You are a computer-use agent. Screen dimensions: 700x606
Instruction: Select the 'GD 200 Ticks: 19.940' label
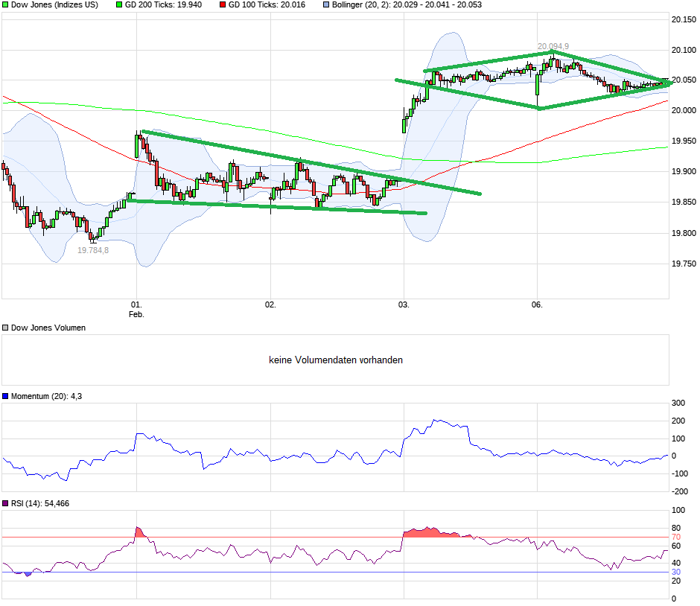pyautogui.click(x=163, y=5)
